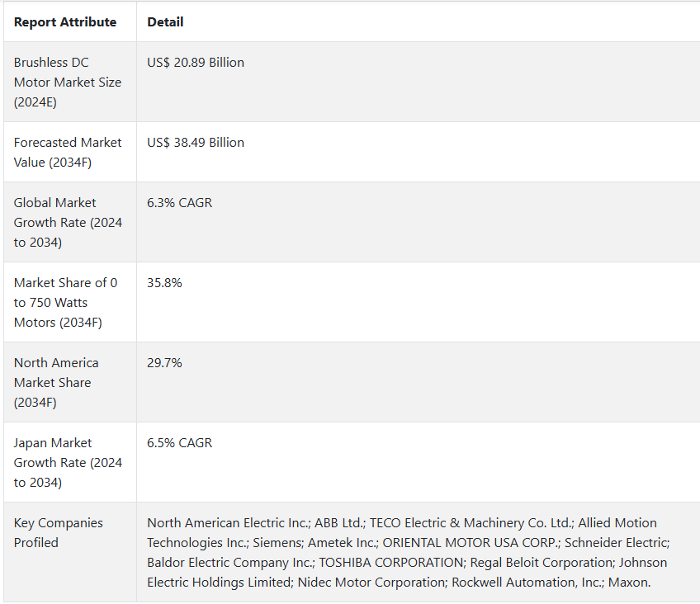Select the 29.7% North America value

pyautogui.click(x=164, y=363)
